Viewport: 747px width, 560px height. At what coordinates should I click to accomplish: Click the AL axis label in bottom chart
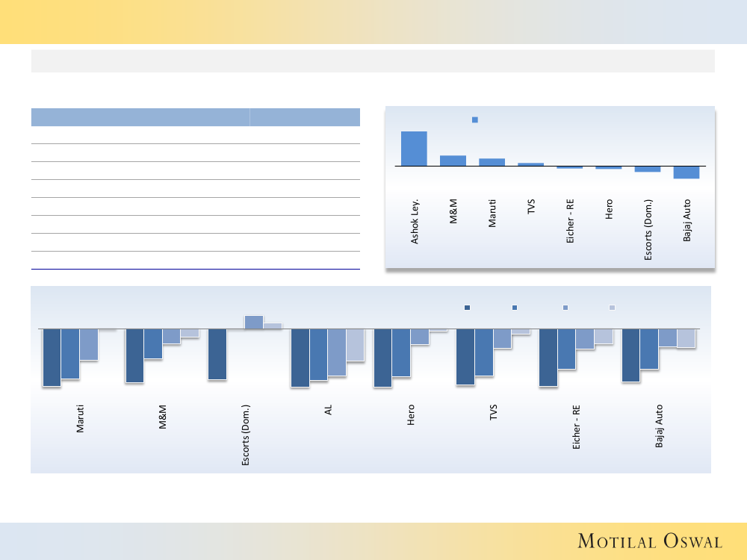pos(328,409)
